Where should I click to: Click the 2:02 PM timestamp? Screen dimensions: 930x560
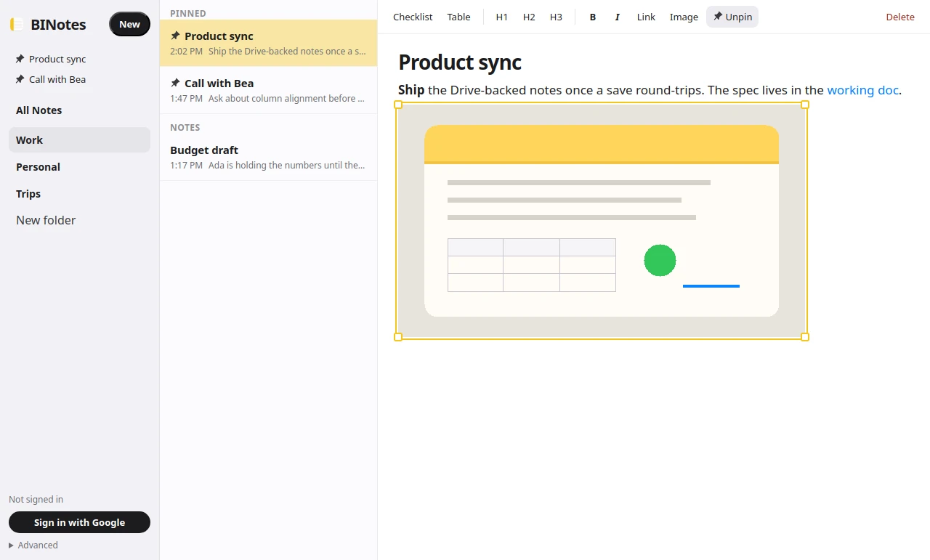pyautogui.click(x=186, y=52)
